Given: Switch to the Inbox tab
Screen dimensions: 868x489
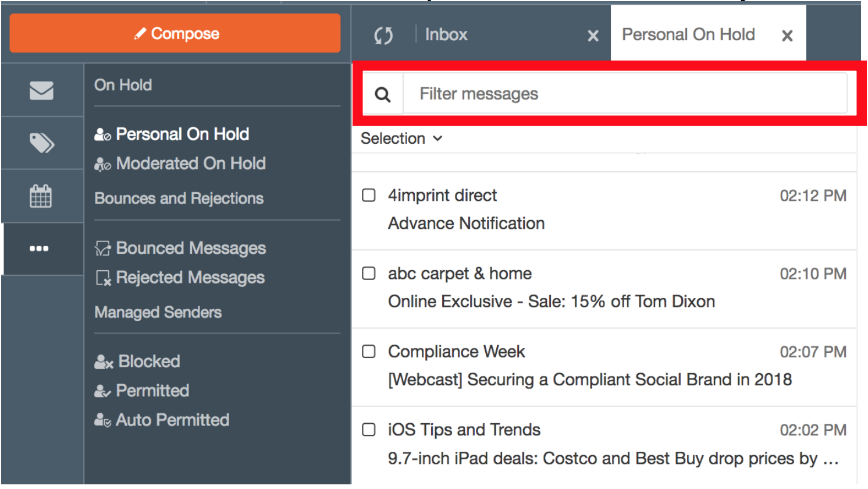Looking at the screenshot, I should coord(446,35).
